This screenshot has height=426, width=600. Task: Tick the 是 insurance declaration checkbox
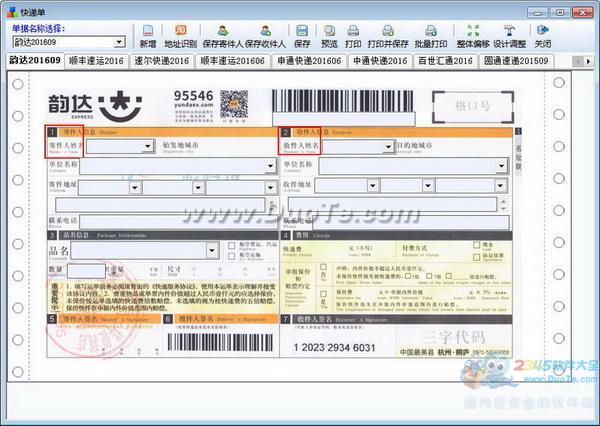pyautogui.click(x=323, y=294)
